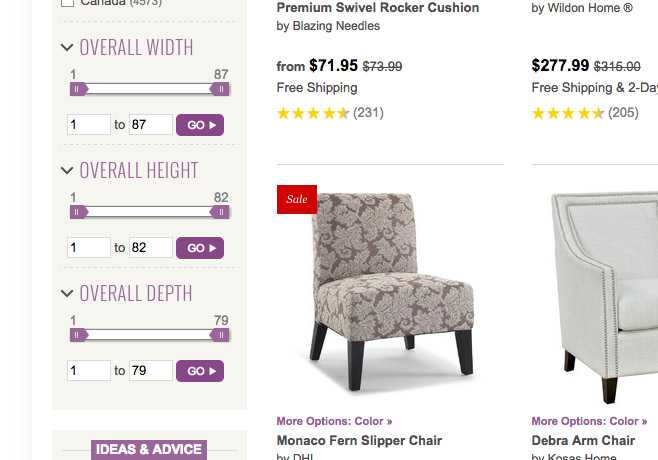This screenshot has width=658, height=460.
Task: Collapse the Overall Width filter section
Action: click(x=67, y=47)
